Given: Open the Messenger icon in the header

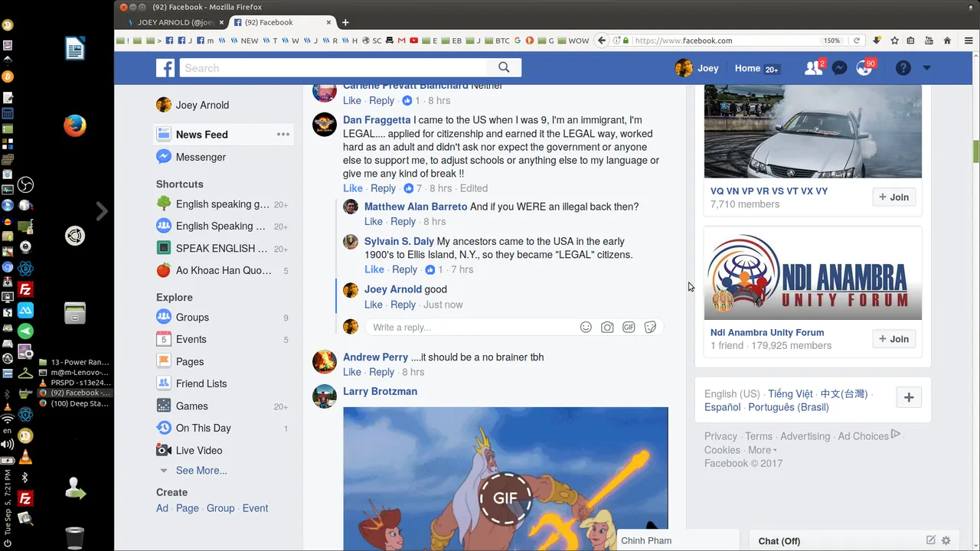Looking at the screenshot, I should click(839, 68).
